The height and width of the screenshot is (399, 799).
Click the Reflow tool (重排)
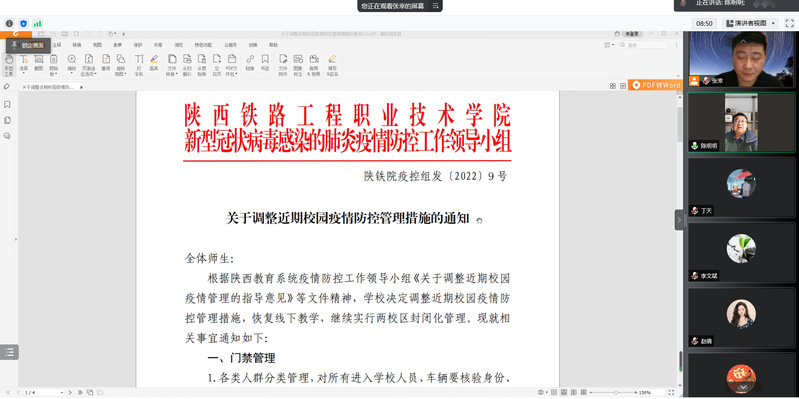coord(106,62)
